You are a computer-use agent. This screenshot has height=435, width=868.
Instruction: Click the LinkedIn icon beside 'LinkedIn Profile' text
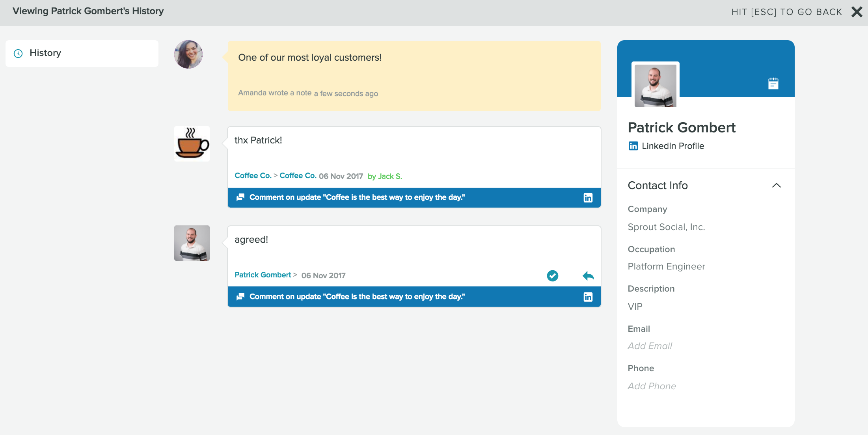pos(633,146)
